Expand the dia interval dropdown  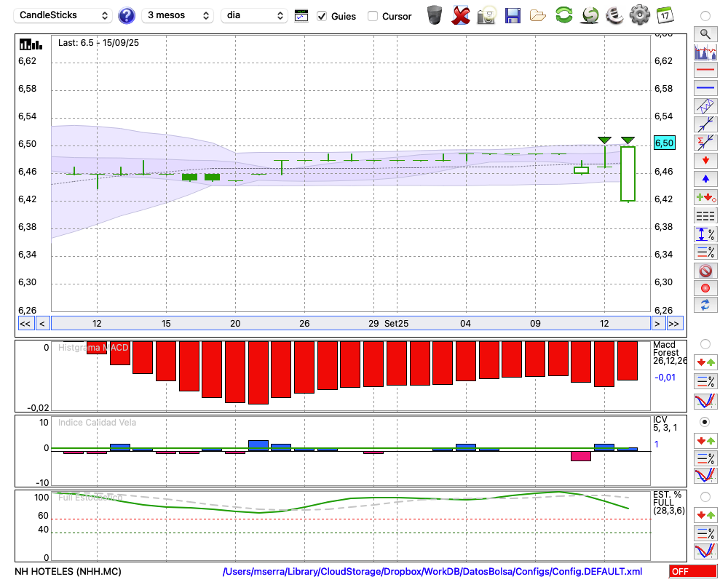pyautogui.click(x=254, y=15)
